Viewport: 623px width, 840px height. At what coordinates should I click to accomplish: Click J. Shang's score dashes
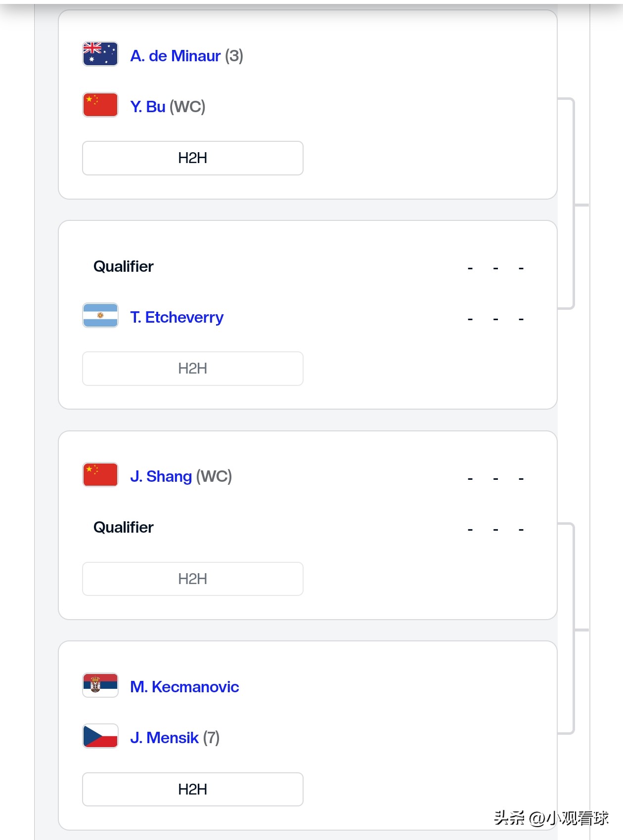495,479
